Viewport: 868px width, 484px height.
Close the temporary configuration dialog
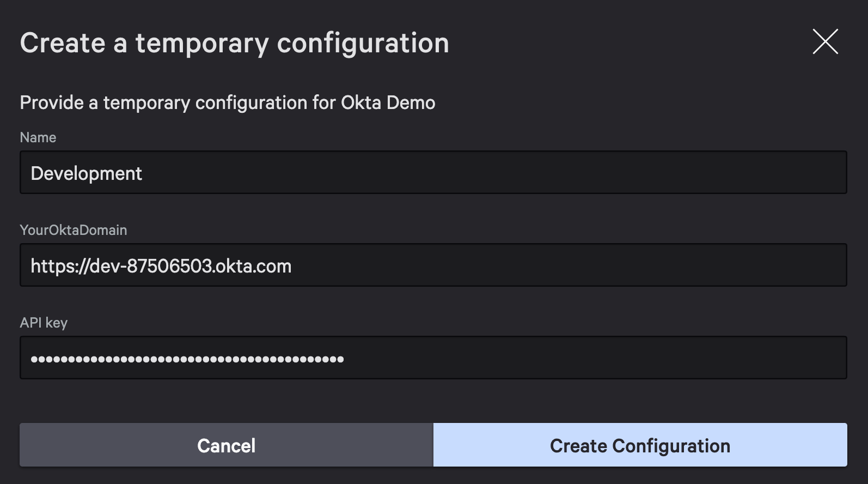[x=825, y=42]
